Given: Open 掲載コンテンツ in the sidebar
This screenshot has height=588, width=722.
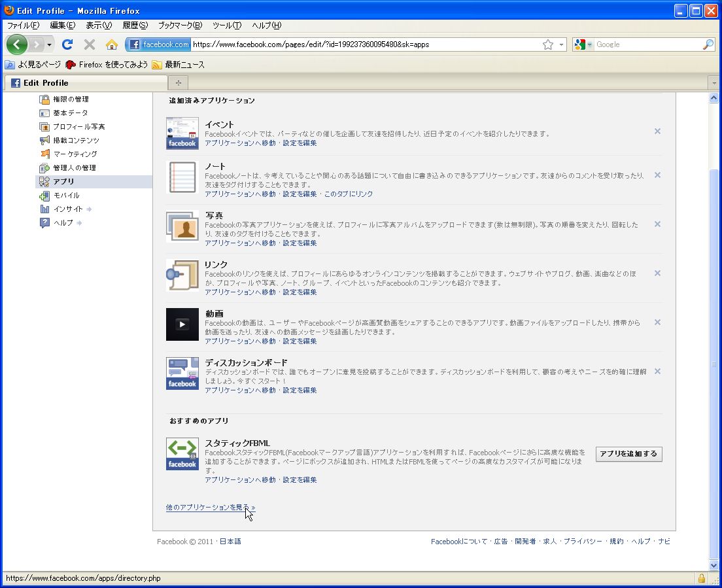Looking at the screenshot, I should pos(69,141).
